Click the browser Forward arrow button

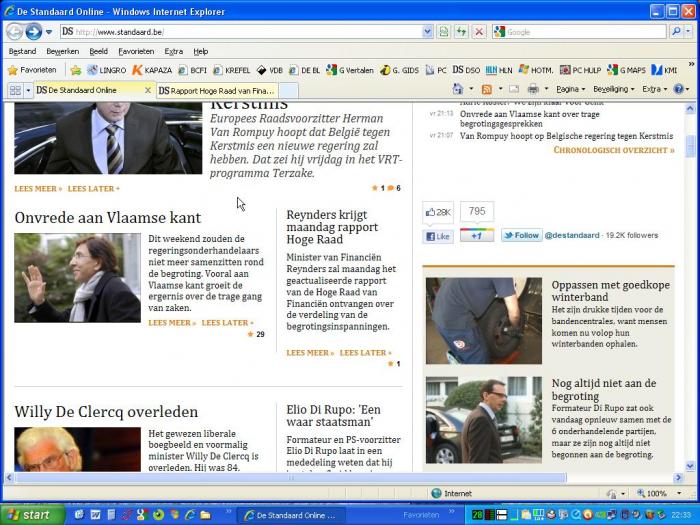coord(34,32)
